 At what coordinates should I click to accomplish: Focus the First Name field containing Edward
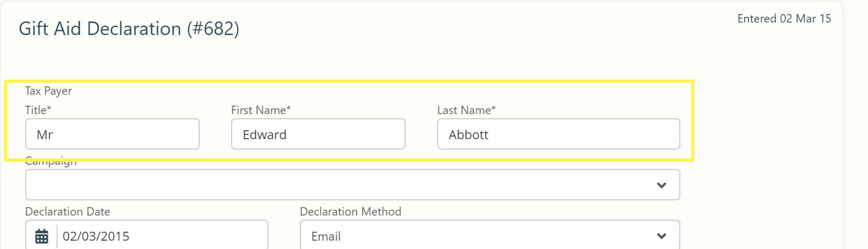(x=318, y=134)
